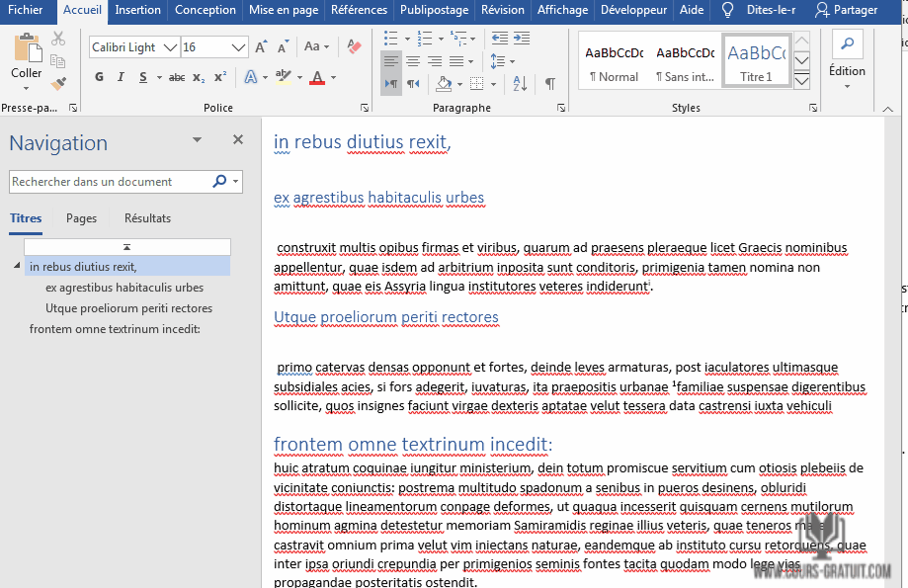Jump to 'Utque proeliorum periti rectores' heading

[128, 308]
